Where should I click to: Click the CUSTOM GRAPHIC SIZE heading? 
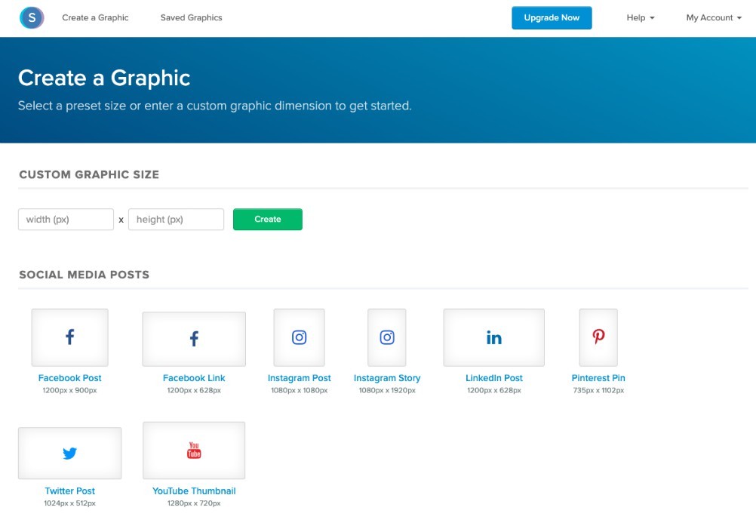[x=89, y=174]
